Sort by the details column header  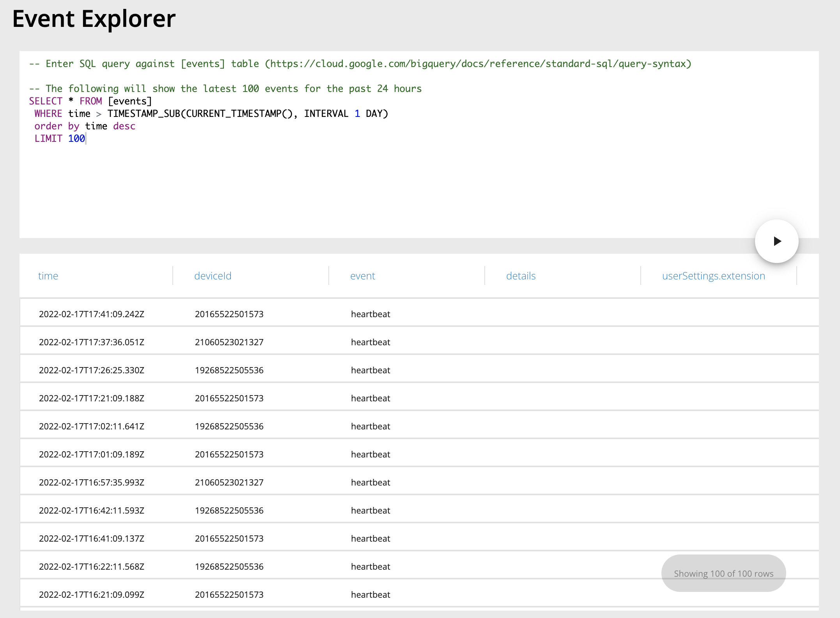(x=521, y=276)
